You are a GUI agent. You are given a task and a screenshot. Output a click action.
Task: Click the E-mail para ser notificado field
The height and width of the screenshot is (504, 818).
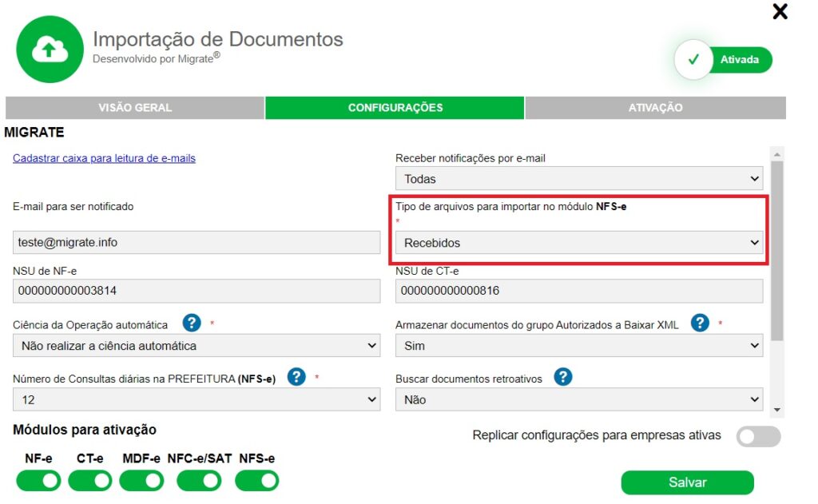click(197, 243)
